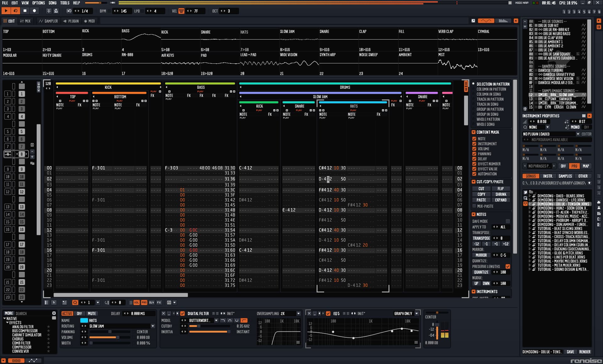Open instrument quantize None dropdown
This screenshot has width=603, height=364.
pos(539,127)
